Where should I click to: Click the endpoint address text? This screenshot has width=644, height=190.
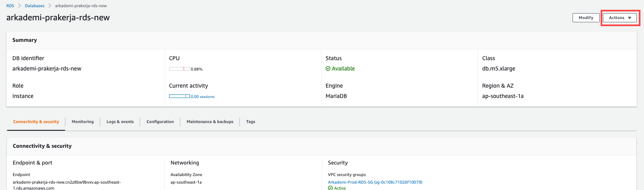pyautogui.click(x=67, y=185)
